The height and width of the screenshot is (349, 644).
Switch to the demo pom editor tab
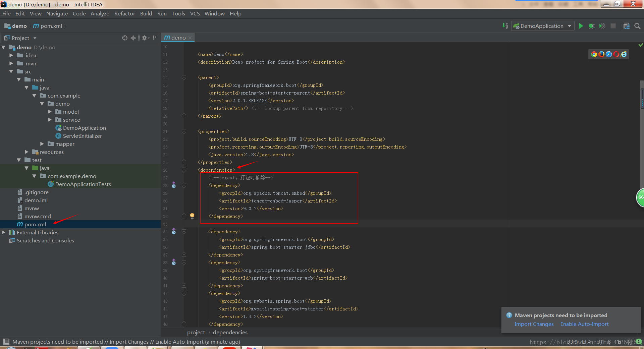(x=178, y=38)
